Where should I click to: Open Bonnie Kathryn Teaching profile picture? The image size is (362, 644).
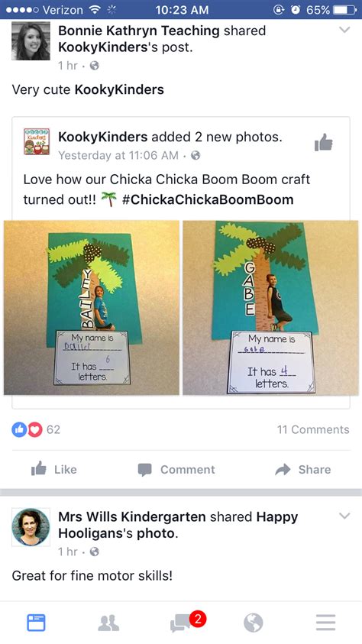pos(31,41)
